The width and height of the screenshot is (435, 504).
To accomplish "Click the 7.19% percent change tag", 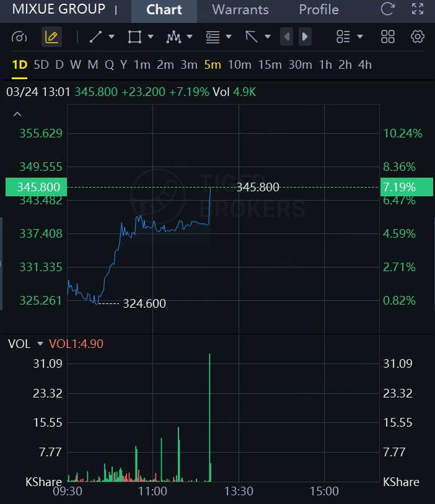I will coord(406,187).
